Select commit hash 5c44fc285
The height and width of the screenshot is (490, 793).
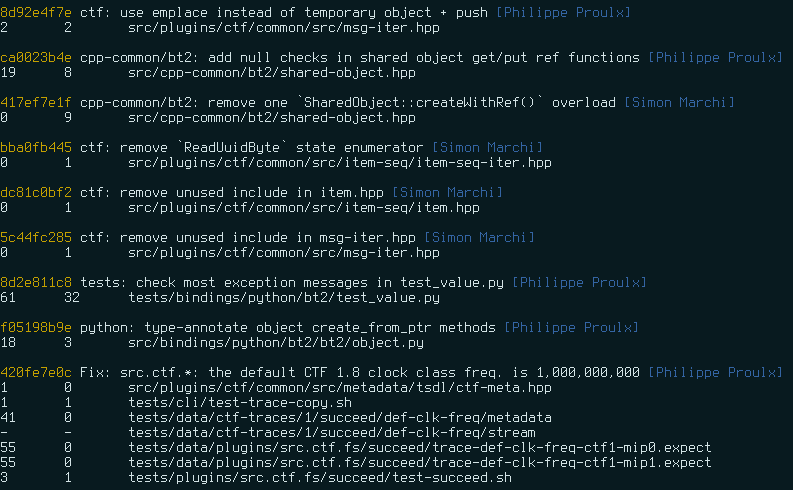(x=36, y=237)
